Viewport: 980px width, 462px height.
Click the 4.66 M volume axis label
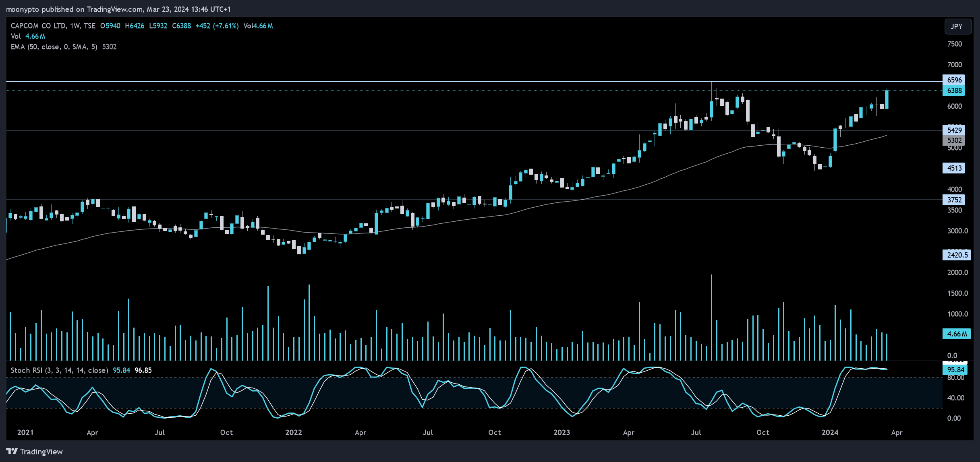[x=957, y=334]
